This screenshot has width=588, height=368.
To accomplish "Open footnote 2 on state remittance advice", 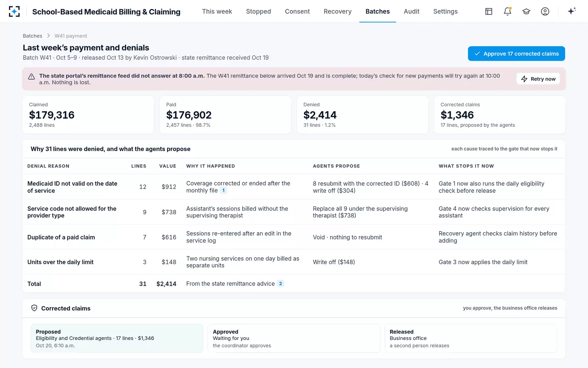I will coord(281,284).
